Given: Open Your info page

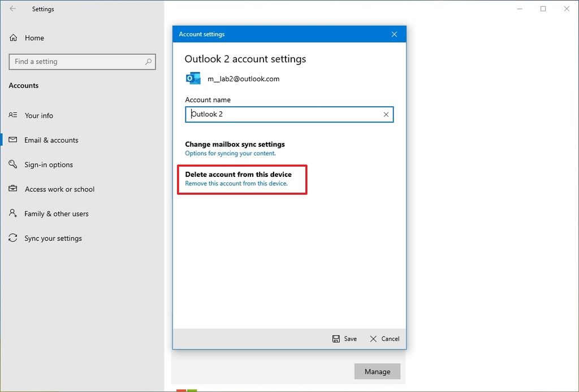Looking at the screenshot, I should tap(39, 115).
